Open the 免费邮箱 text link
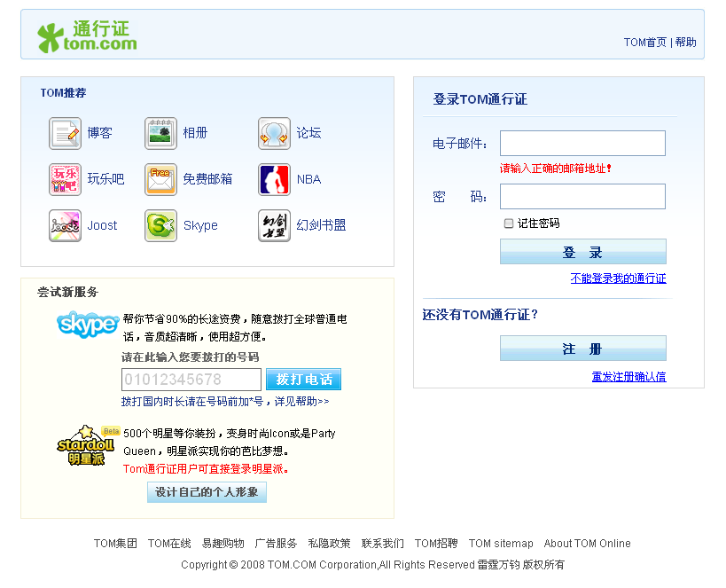The height and width of the screenshot is (588, 726). pos(207,179)
